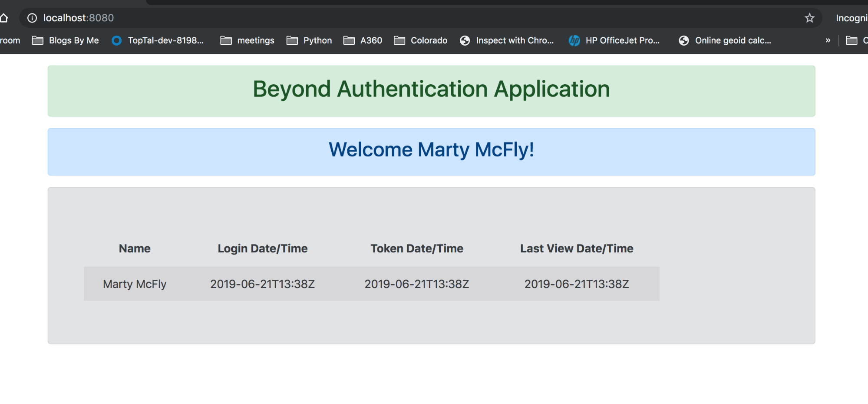Expand the Python bookmark folder
The width and height of the screenshot is (868, 404).
point(310,40)
